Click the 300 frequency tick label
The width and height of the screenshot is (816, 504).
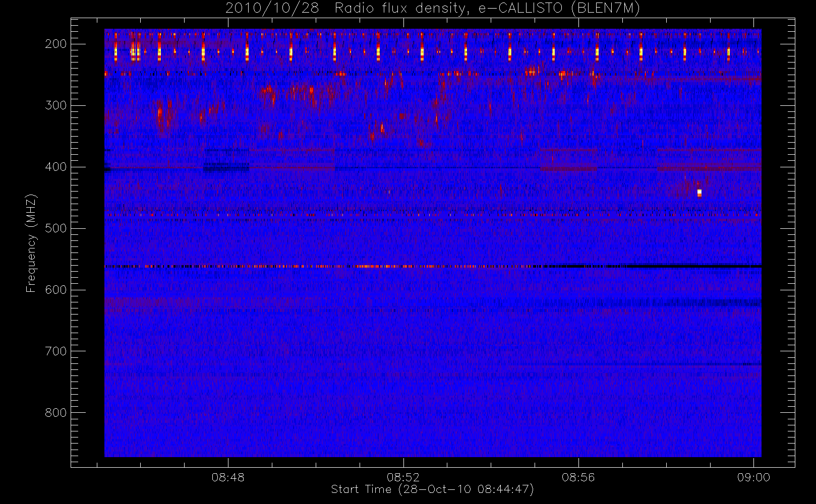click(x=56, y=105)
